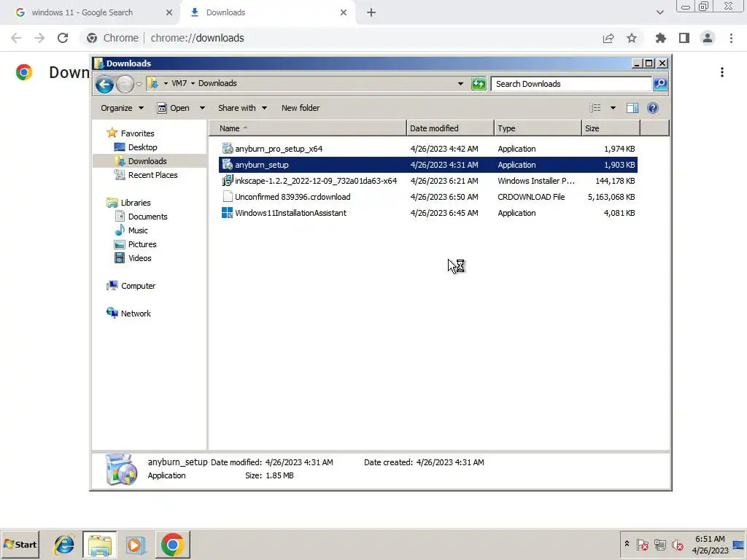The image size is (747, 560).
Task: Select the inkscape installer file icon
Action: coord(228,181)
